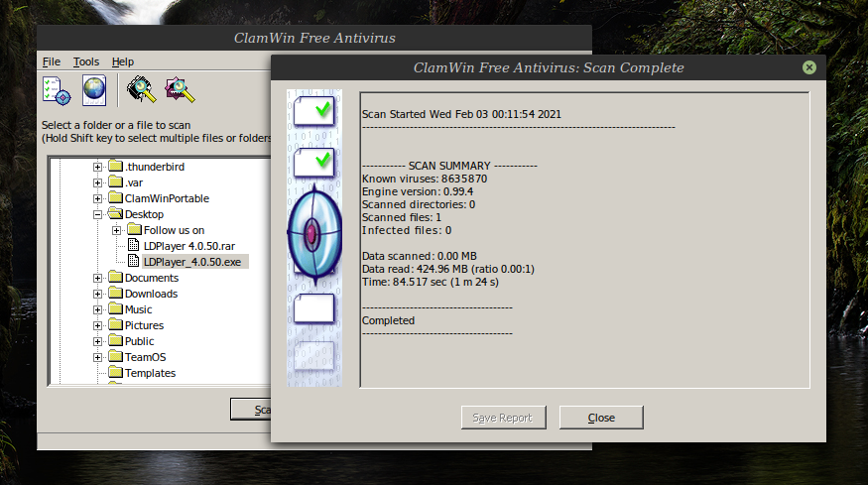Click the scan files magnifier icon
Screen dimensions: 868x485
coord(180,89)
